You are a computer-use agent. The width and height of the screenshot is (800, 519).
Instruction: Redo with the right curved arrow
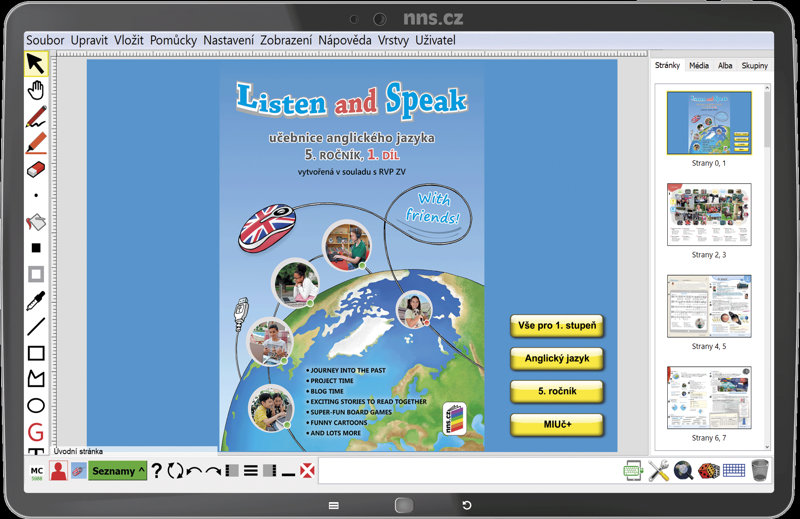click(x=214, y=471)
